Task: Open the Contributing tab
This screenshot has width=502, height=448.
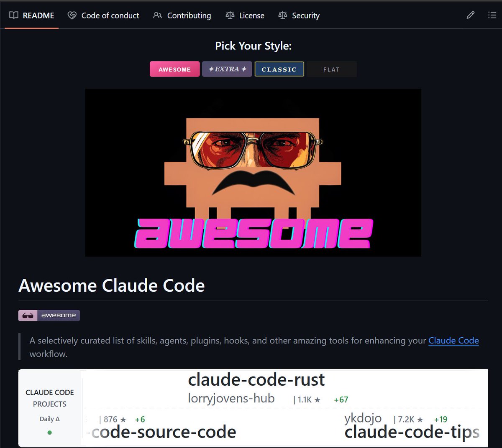Action: [x=182, y=15]
